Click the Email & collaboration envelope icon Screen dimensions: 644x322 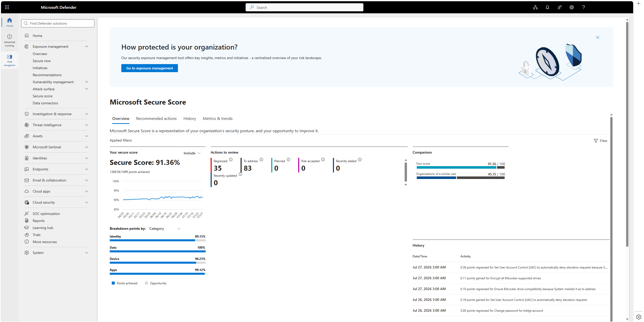pos(27,180)
